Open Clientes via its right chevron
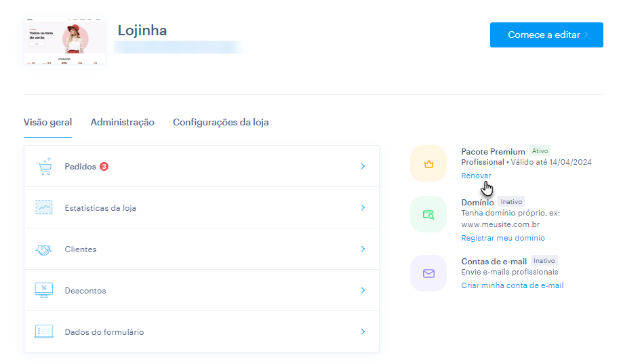This screenshot has width=621, height=364. coord(363,249)
